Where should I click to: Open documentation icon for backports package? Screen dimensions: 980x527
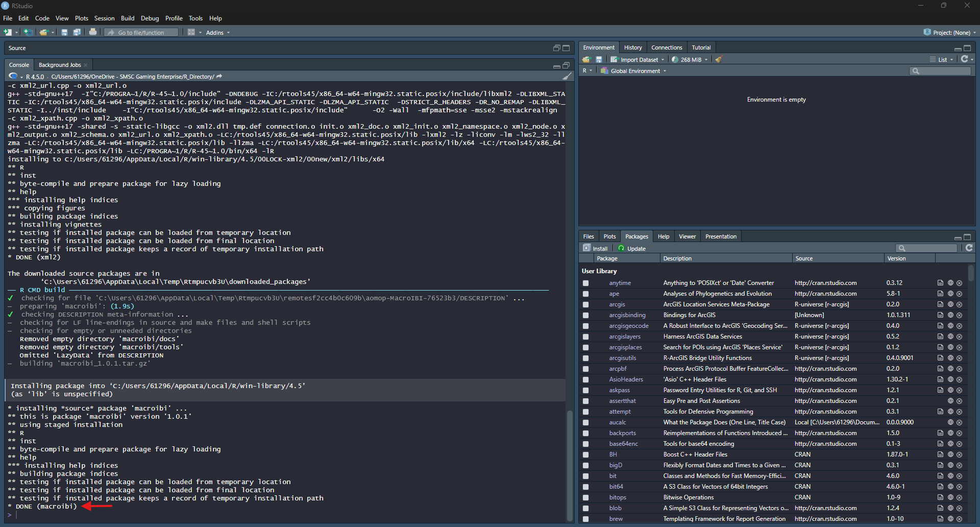pyautogui.click(x=940, y=433)
